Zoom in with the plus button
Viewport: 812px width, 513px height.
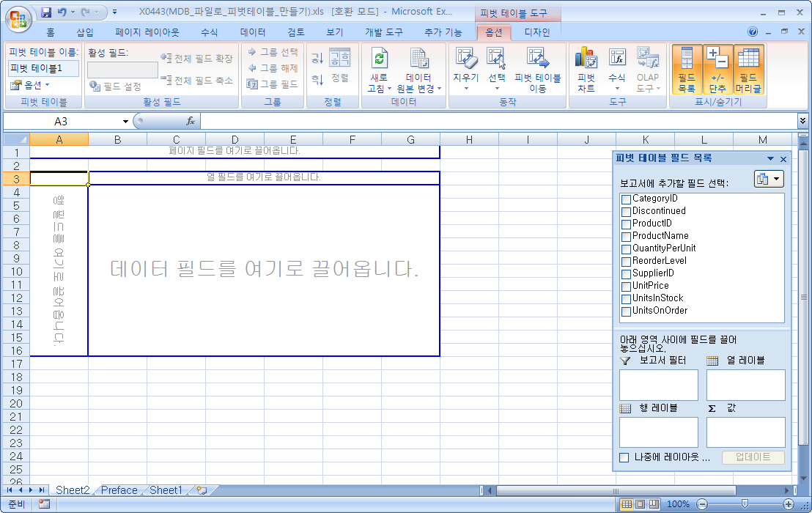(788, 503)
